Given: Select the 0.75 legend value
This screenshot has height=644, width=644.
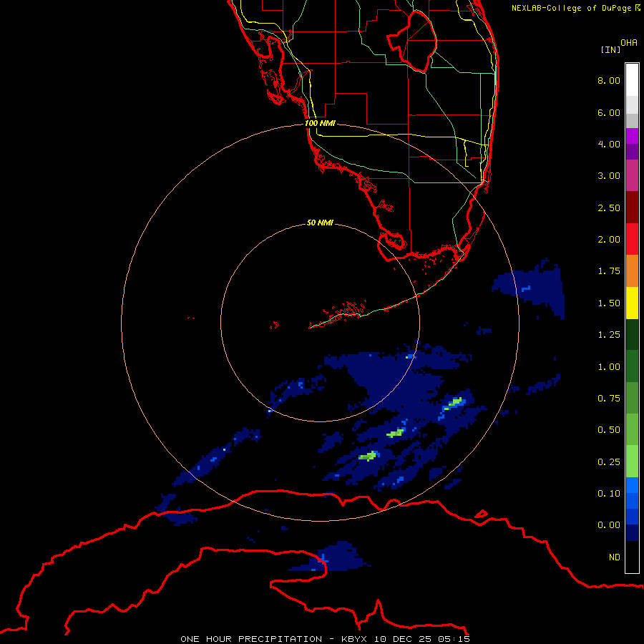Looking at the screenshot, I should pos(609,399).
